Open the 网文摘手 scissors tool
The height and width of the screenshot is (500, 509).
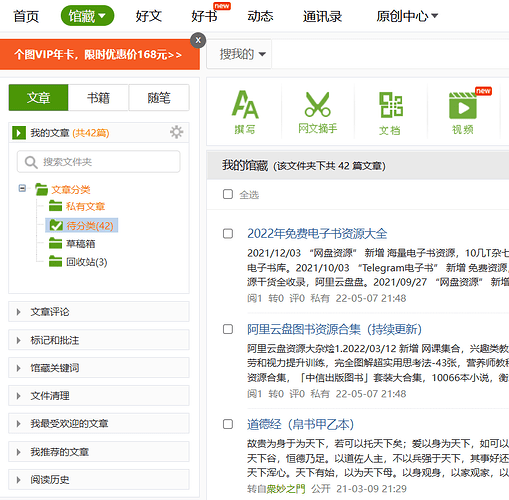tap(318, 112)
